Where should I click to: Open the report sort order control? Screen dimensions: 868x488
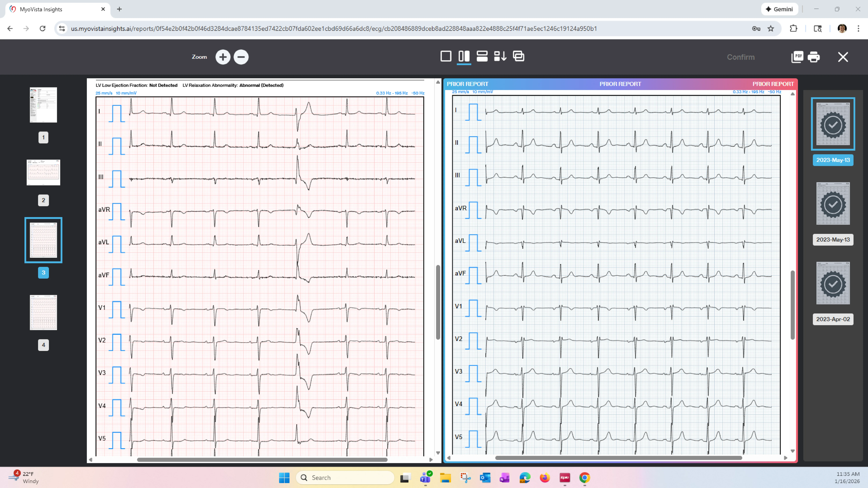click(500, 56)
